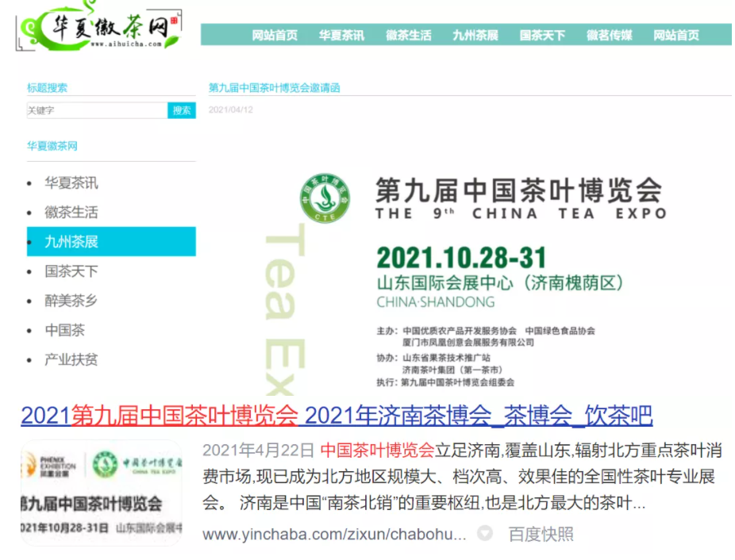Click the 华夏徽茶网 site logo
735x560 pixels.
(98, 25)
